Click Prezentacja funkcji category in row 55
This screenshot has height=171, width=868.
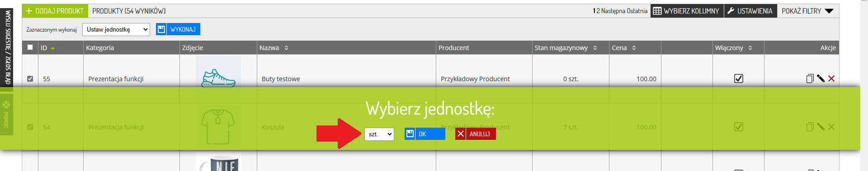[116, 79]
